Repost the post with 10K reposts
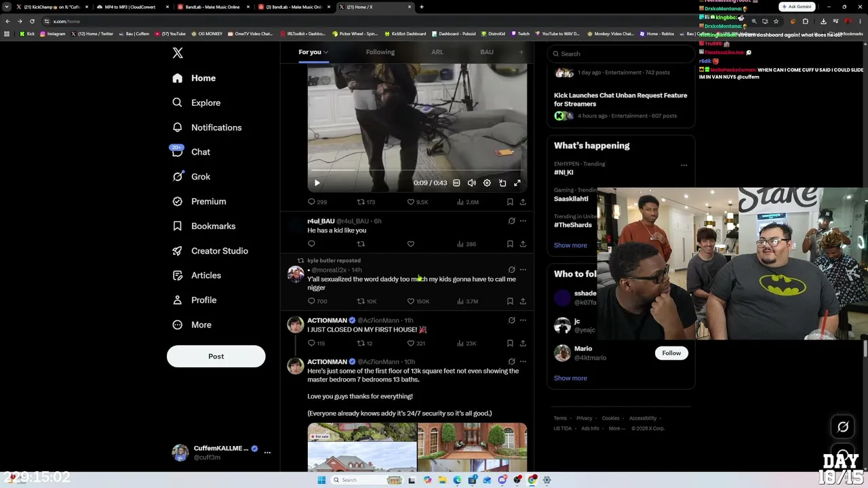The width and height of the screenshot is (868, 488). (x=367, y=302)
